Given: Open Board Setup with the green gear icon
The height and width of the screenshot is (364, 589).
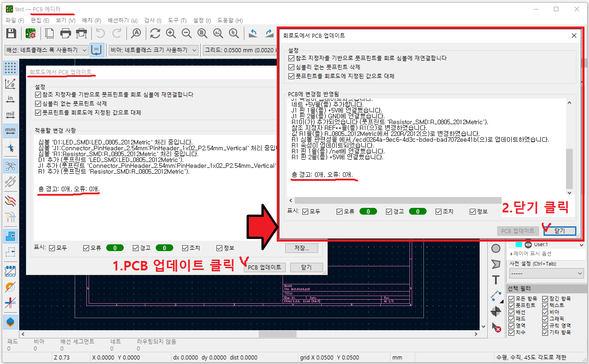Looking at the screenshot, I should tap(31, 33).
